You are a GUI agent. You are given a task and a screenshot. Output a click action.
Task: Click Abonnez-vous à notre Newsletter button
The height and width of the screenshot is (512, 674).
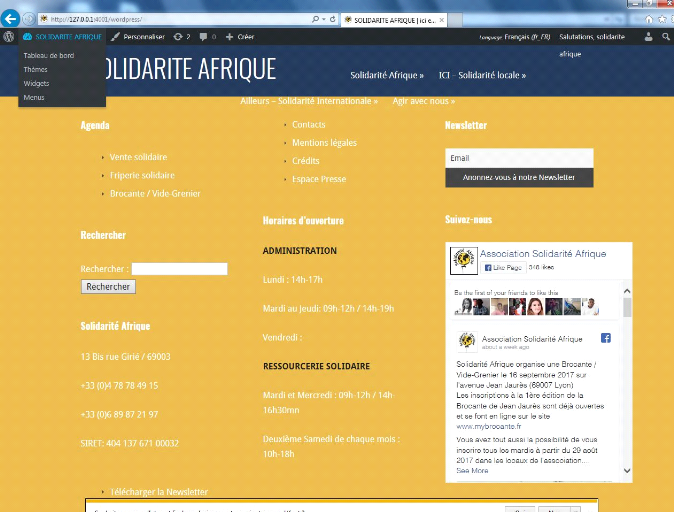click(x=518, y=177)
